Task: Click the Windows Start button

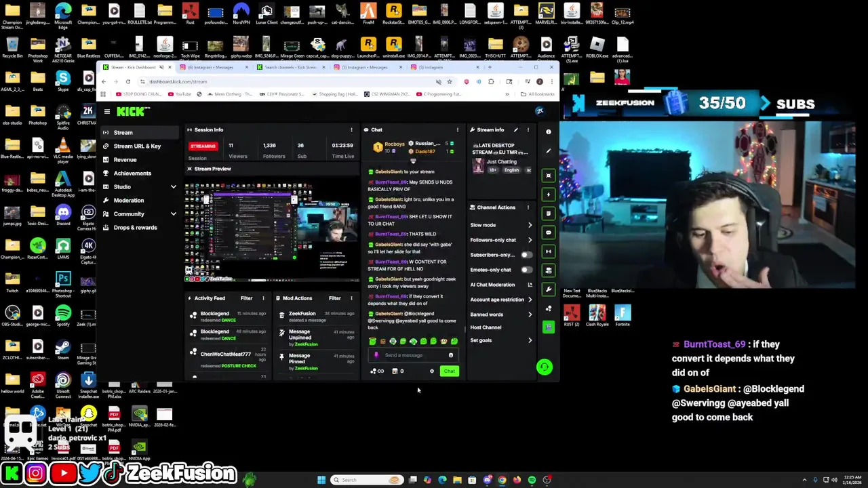Action: click(321, 480)
